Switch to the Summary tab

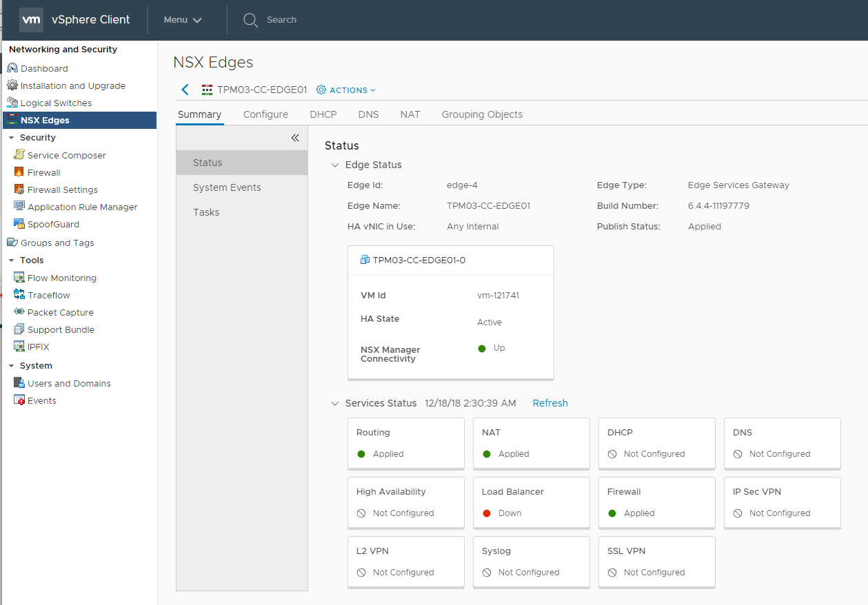(x=200, y=114)
